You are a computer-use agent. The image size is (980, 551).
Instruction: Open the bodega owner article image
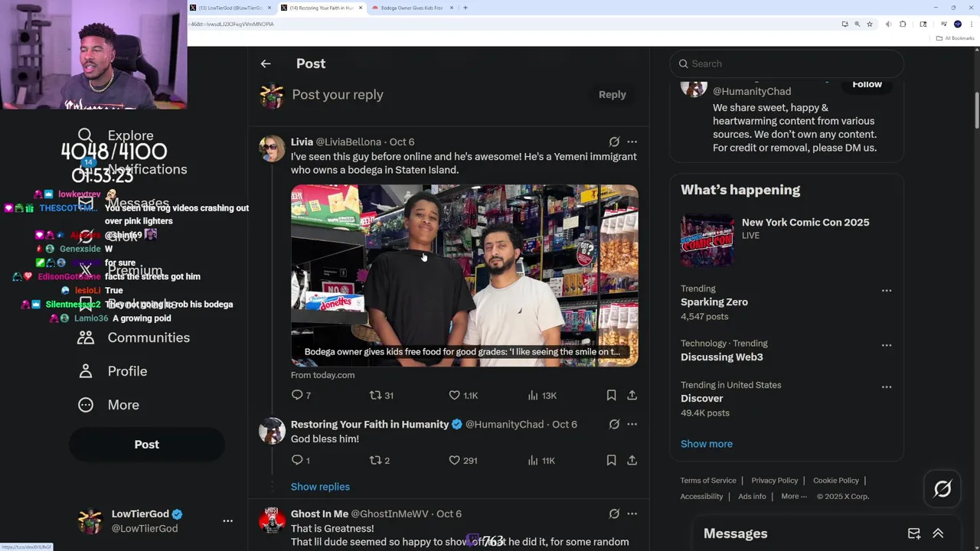coord(464,275)
